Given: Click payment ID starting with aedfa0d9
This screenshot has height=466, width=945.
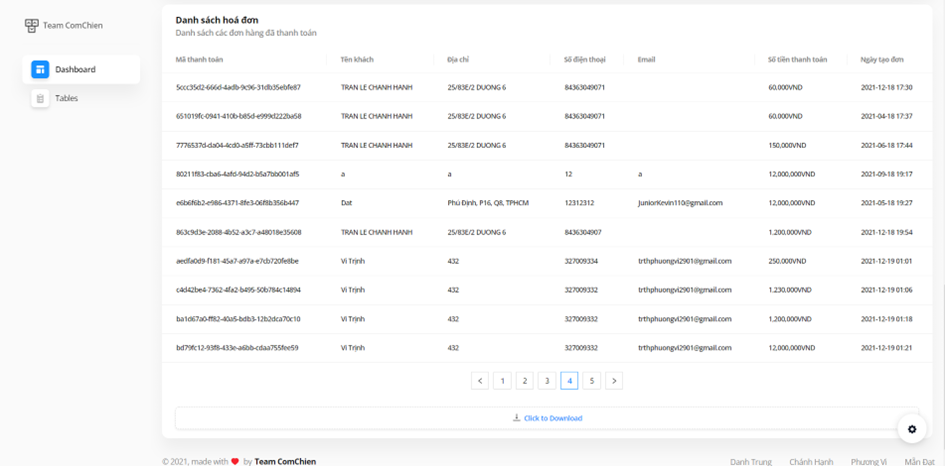Looking at the screenshot, I should tap(237, 261).
